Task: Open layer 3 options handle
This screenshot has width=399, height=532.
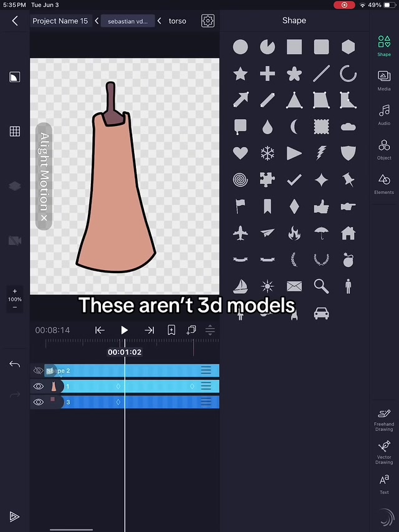Action: pyautogui.click(x=206, y=402)
